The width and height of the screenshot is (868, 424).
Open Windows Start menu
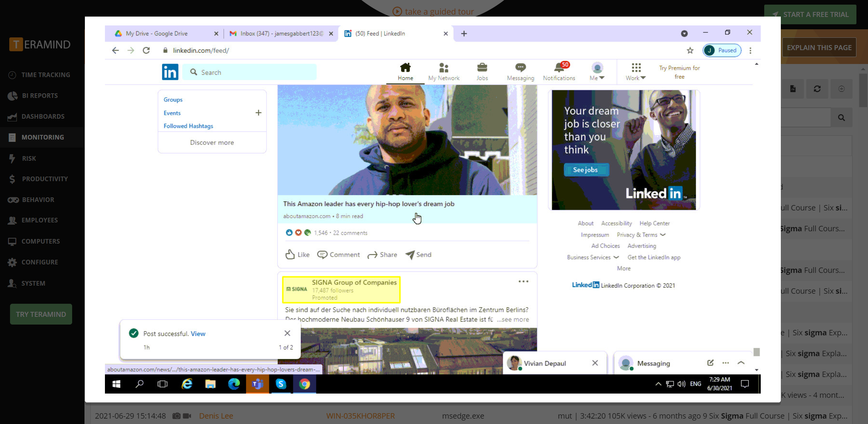click(x=116, y=384)
